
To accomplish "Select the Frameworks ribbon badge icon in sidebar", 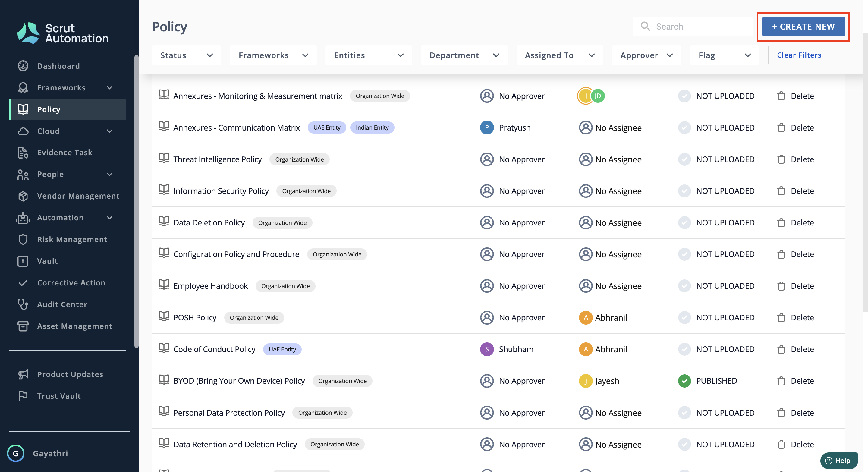I will (x=23, y=88).
